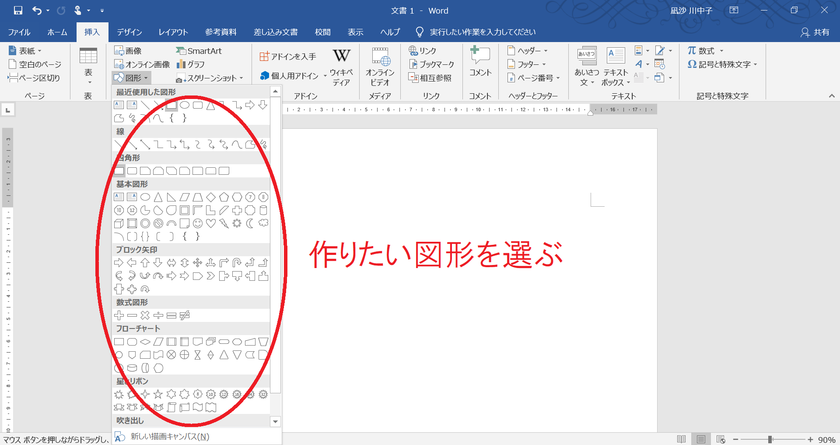
Task: Switch to the レイアウト tab
Action: click(x=173, y=32)
